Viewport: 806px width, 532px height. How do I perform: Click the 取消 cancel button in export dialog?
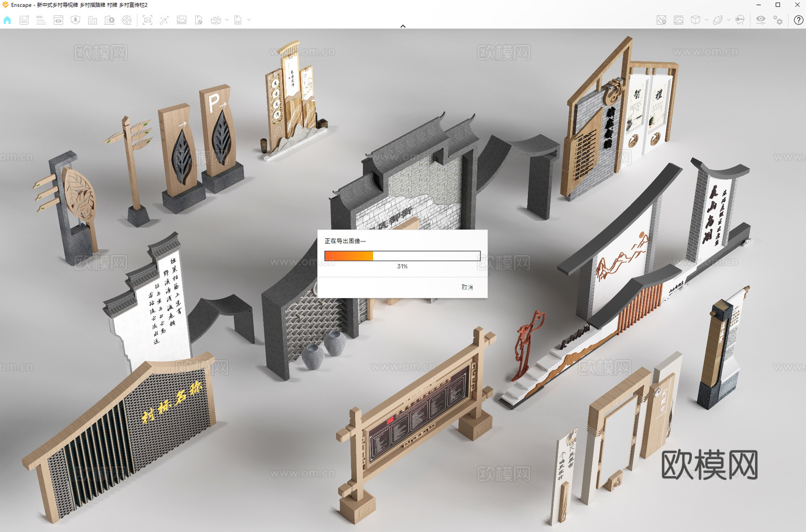point(467,287)
